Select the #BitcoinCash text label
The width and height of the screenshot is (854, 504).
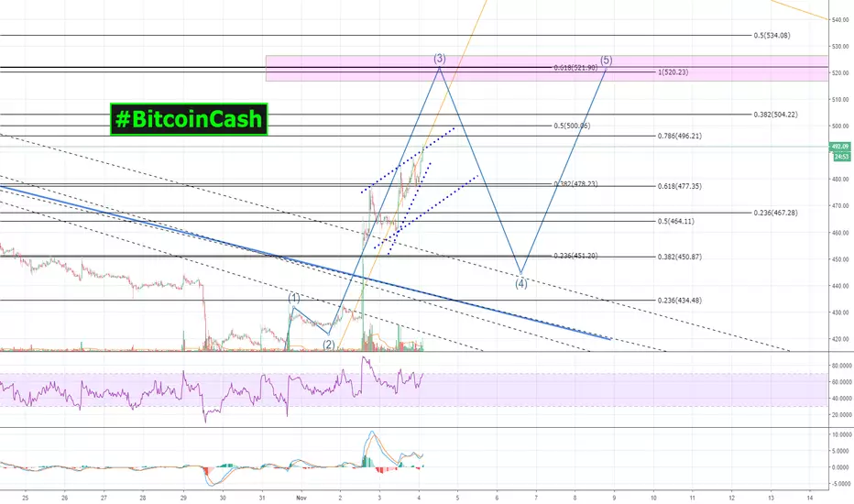[189, 119]
